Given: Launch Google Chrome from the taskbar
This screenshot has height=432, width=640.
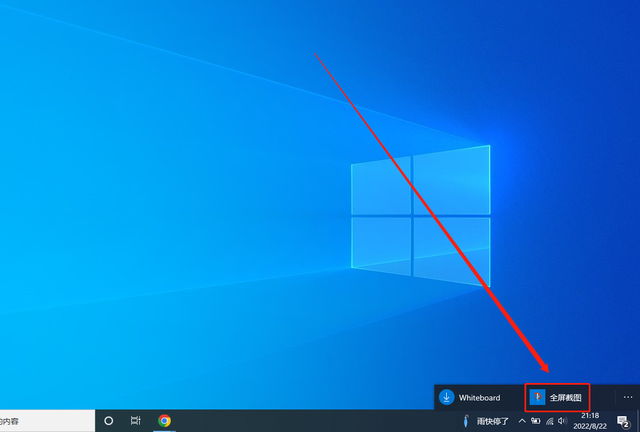Looking at the screenshot, I should tap(164, 421).
